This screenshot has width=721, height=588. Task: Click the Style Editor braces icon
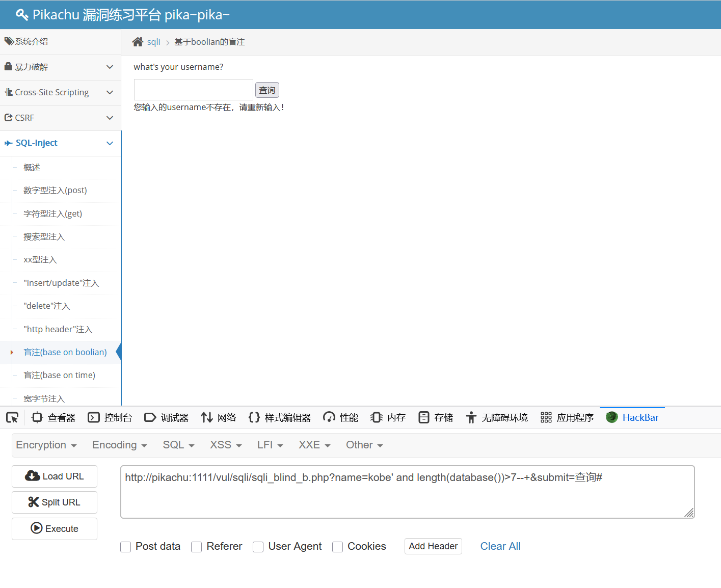tap(254, 418)
